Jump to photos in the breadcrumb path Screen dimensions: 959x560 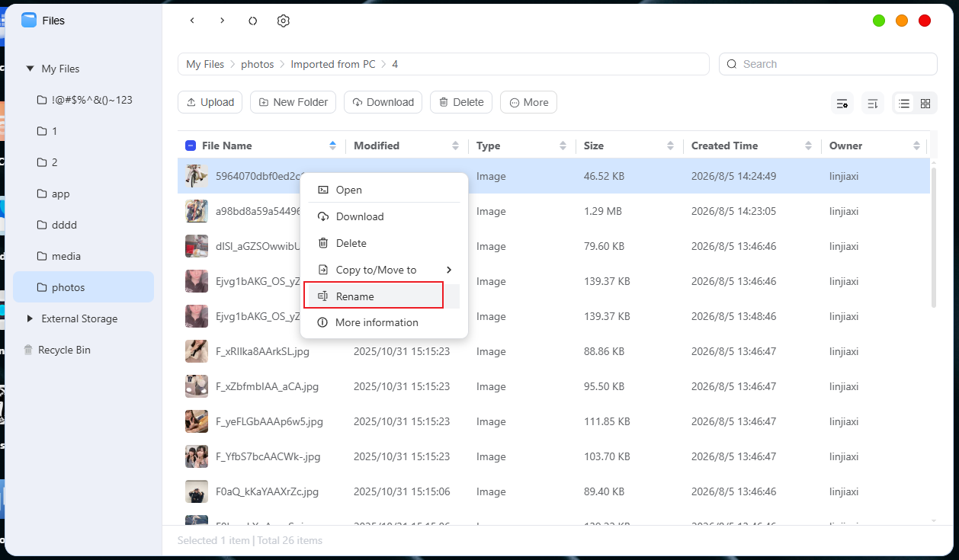[258, 64]
